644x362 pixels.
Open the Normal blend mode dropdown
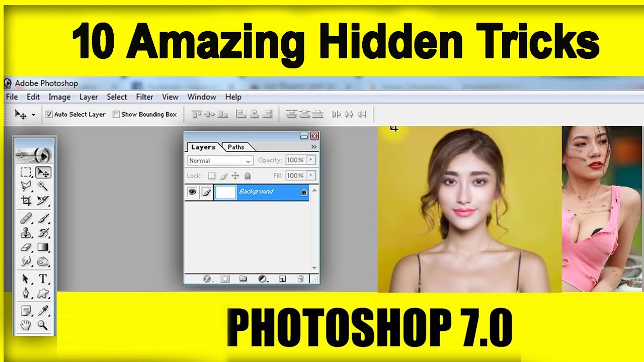coord(220,160)
